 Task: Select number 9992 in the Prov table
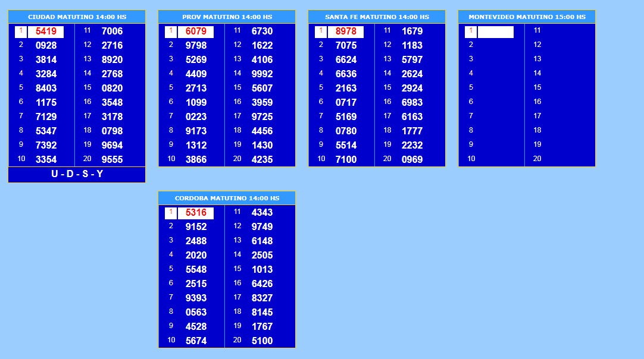262,74
